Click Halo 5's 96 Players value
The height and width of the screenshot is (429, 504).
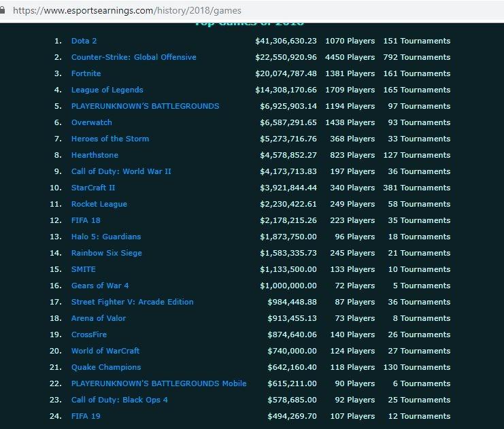355,237
